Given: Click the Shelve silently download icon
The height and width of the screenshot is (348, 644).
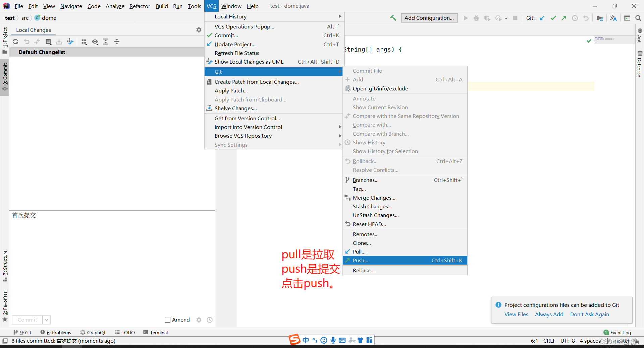Looking at the screenshot, I should (59, 42).
